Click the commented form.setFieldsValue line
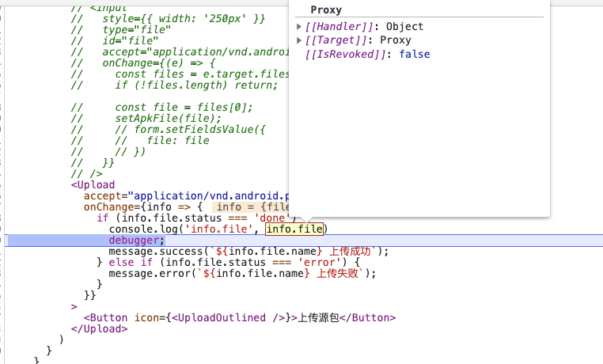The width and height of the screenshot is (603, 364). 199,130
